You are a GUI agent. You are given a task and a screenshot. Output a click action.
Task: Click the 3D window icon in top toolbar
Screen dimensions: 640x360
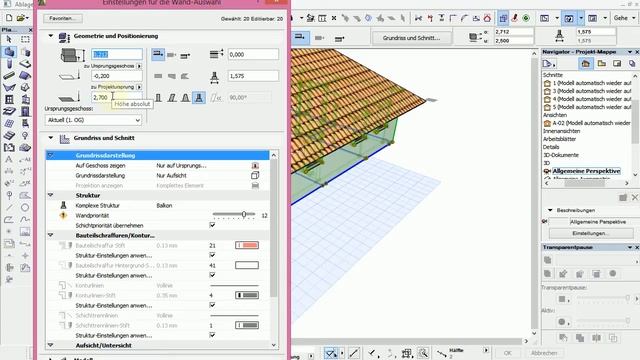click(x=569, y=18)
